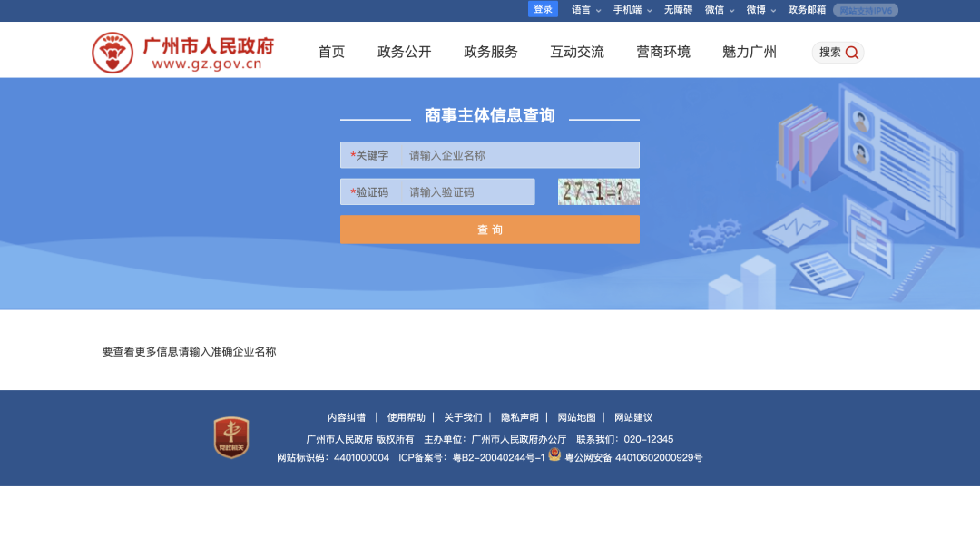Open the 魅力广州 section
The height and width of the screenshot is (557, 980).
coord(750,53)
